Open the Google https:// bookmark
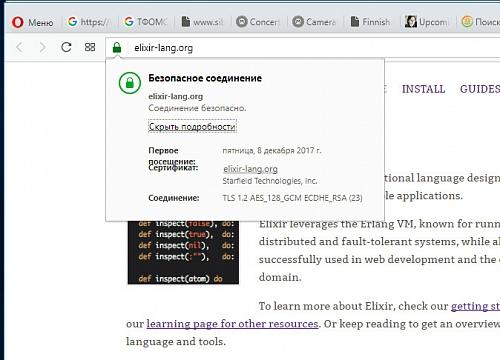Viewport: 500px width, 360px height. coord(88,22)
